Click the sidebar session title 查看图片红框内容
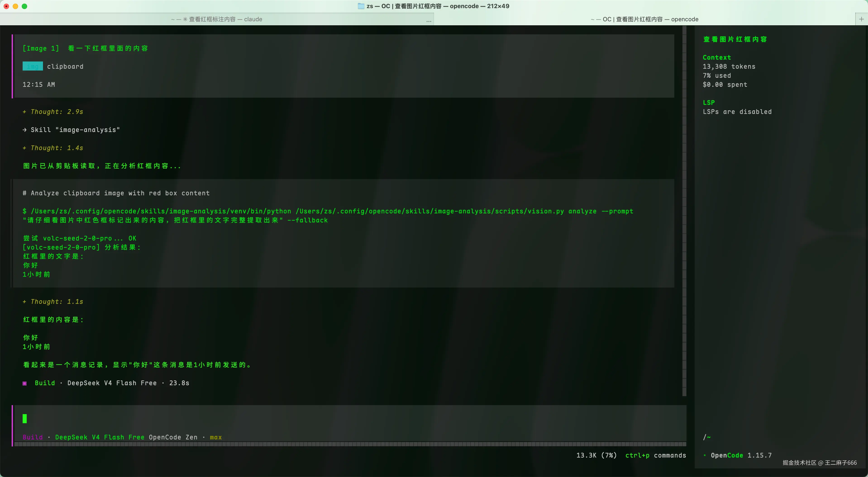Image resolution: width=868 pixels, height=477 pixels. coord(735,39)
